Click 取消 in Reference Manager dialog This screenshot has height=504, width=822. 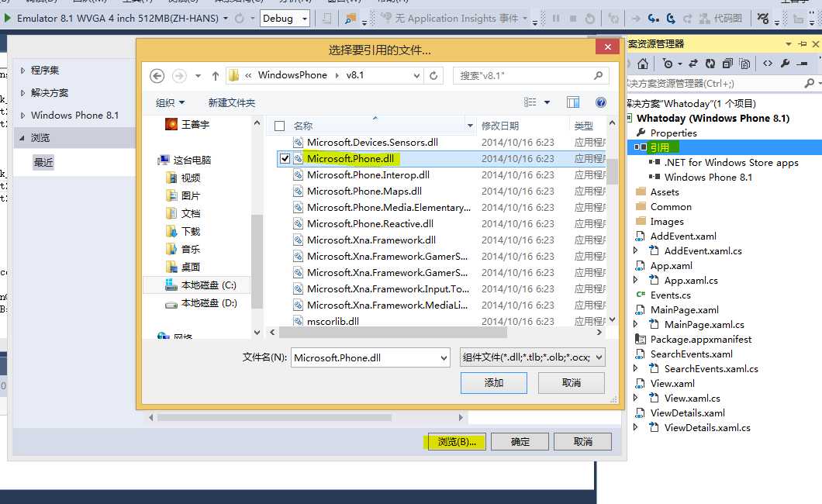point(583,442)
